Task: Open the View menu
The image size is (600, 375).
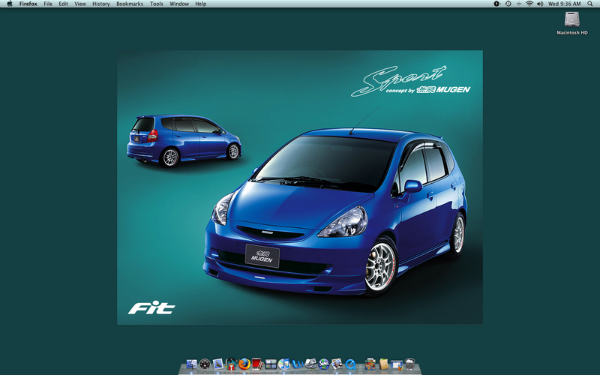Action: pos(80,4)
